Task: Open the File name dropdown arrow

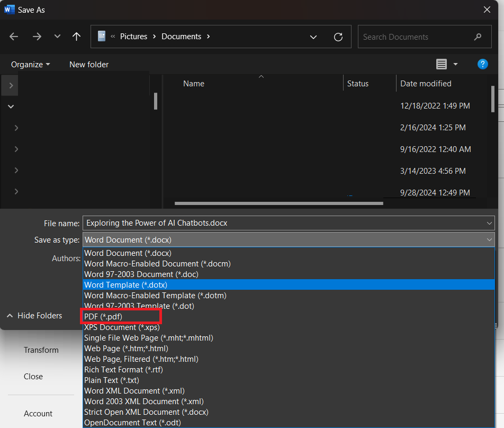Action: pos(489,223)
